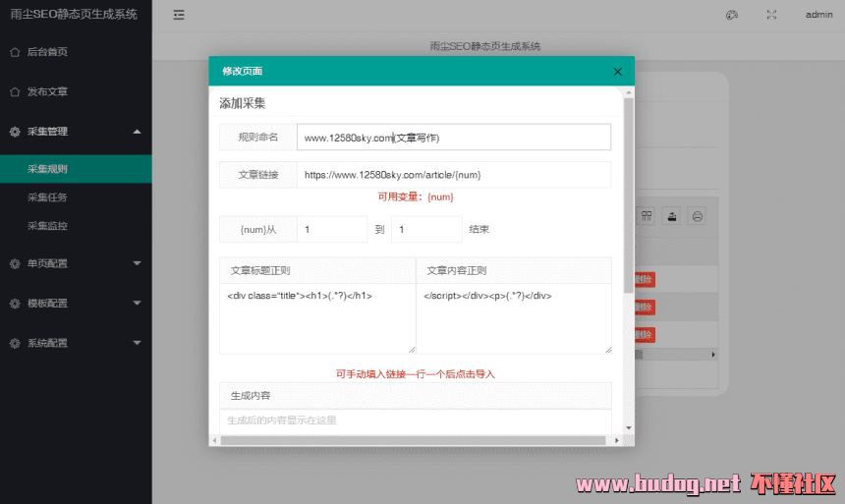Click the export icon in table toolbar
Viewport: 845px width, 504px height.
672,216
